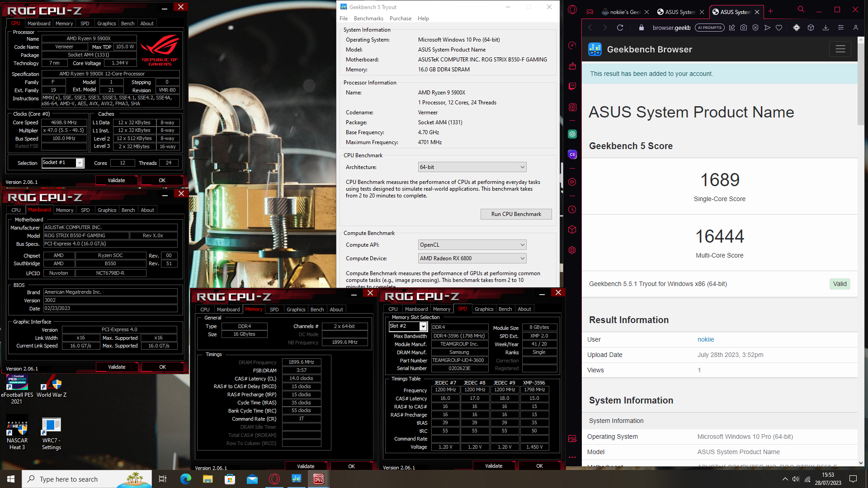Screen dimensions: 868x488
Task: Open the Opera menu logo
Action: point(572,10)
